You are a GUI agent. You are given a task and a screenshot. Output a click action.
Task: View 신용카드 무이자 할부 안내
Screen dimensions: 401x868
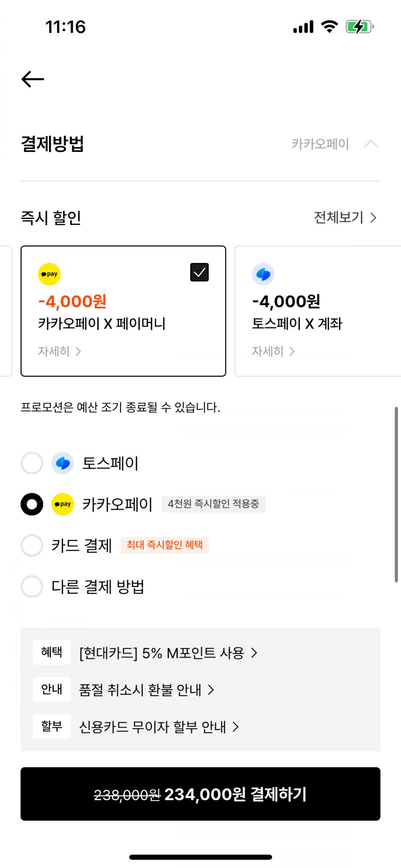pos(159,727)
